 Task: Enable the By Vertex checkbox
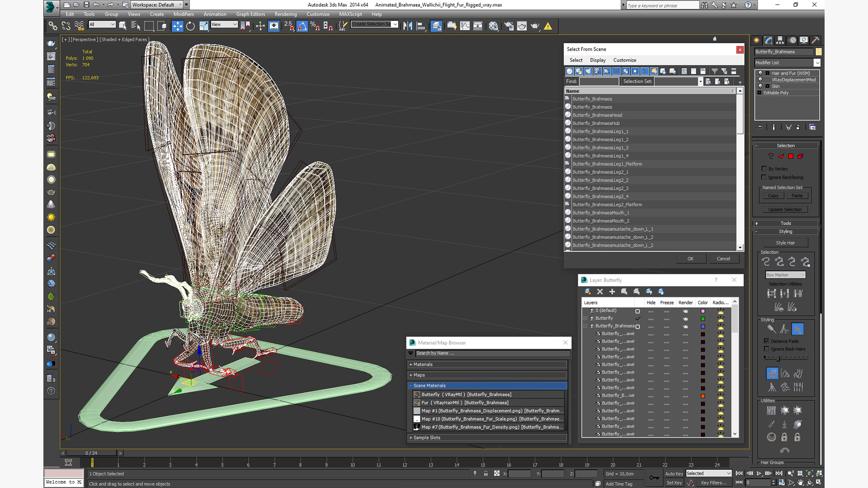(764, 169)
